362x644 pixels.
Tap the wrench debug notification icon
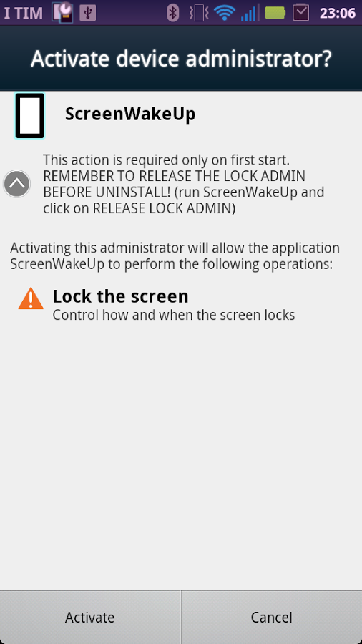[x=63, y=12]
